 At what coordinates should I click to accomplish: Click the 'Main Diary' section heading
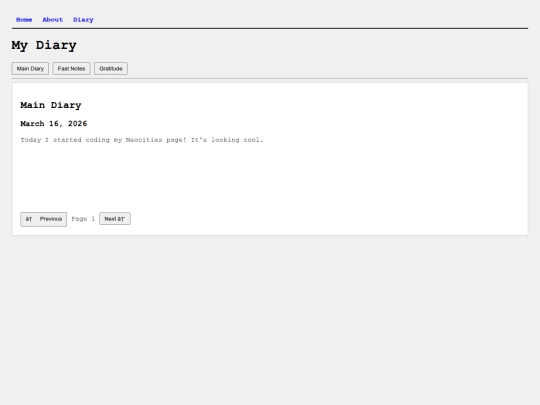point(51,105)
